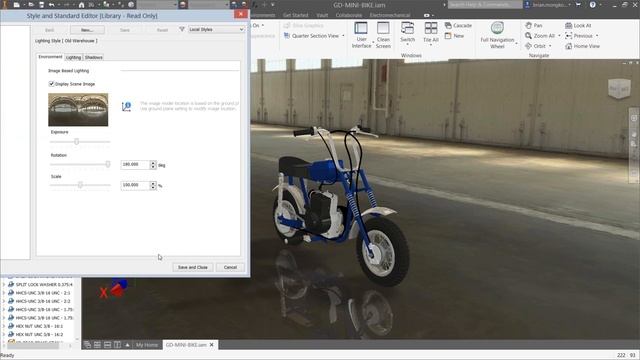Screen dimensions: 640x360
Task: Open the Collaborate ribbon tab
Action: point(349,15)
